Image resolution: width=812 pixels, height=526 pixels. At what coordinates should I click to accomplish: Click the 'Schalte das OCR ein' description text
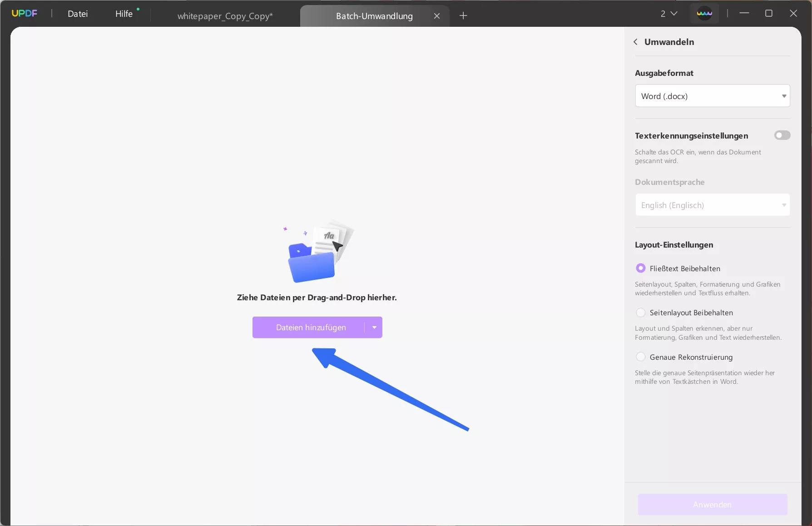click(698, 156)
